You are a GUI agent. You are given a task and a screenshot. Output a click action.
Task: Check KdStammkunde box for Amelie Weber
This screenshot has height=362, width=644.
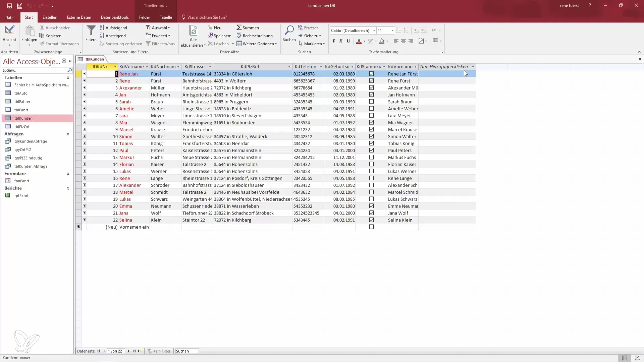(371, 109)
